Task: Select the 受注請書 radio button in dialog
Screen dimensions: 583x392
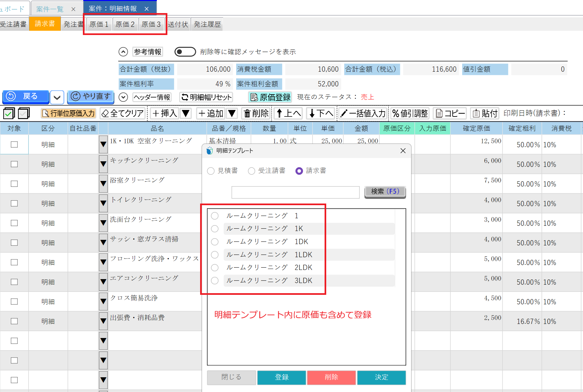Action: [x=252, y=171]
